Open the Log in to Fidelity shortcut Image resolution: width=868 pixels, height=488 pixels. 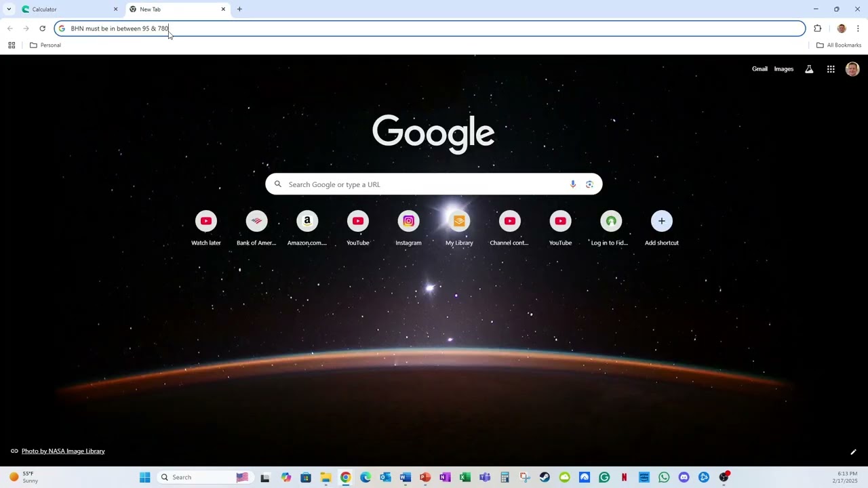(x=610, y=228)
